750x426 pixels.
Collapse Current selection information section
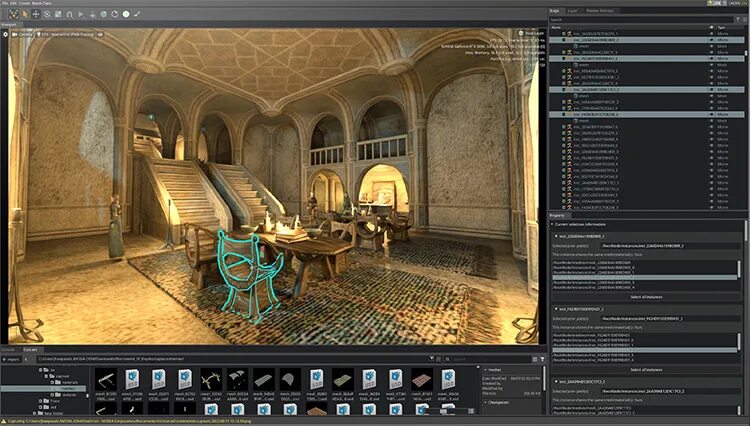(x=552, y=224)
